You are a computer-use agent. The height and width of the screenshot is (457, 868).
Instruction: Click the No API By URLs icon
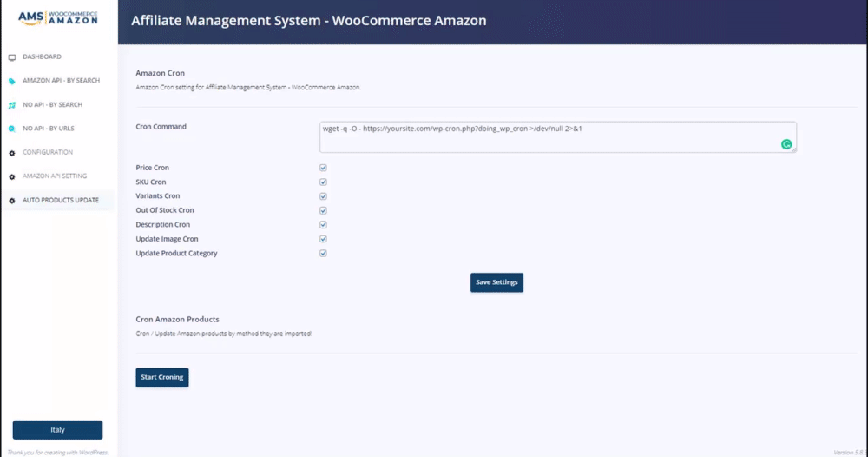point(11,129)
